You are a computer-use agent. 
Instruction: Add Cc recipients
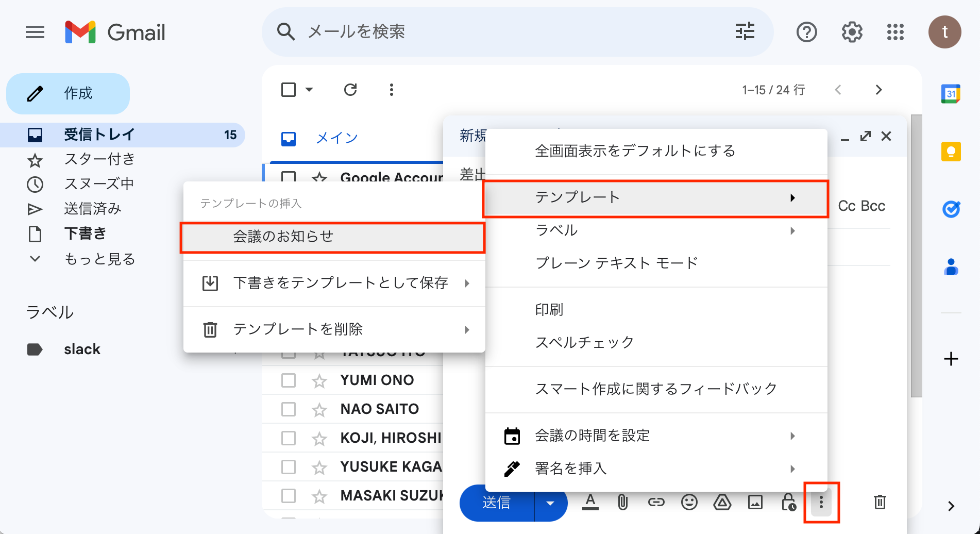pyautogui.click(x=847, y=206)
